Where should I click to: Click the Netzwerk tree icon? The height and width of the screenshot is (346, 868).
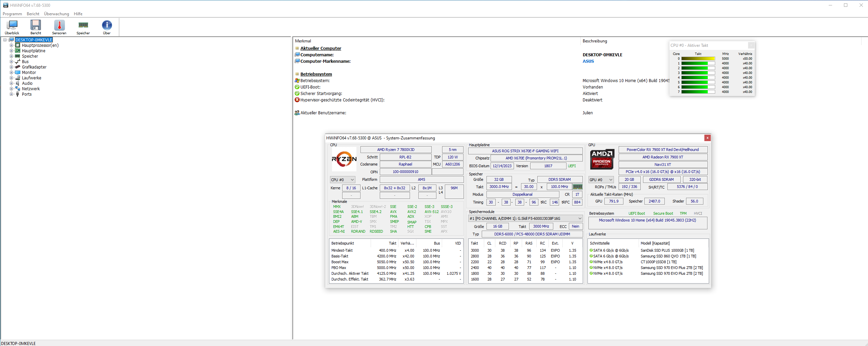tap(18, 89)
